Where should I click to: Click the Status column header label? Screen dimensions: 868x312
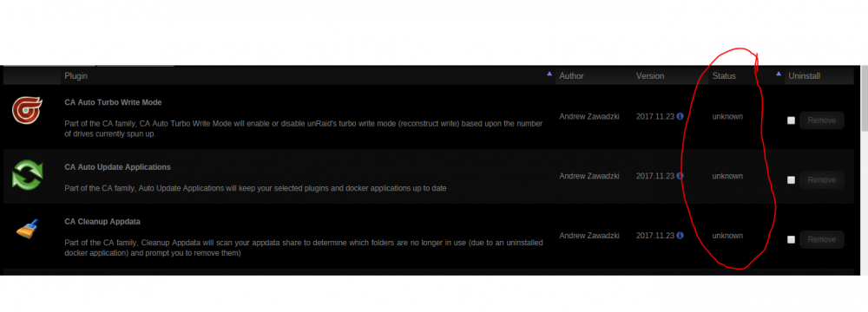click(x=724, y=75)
